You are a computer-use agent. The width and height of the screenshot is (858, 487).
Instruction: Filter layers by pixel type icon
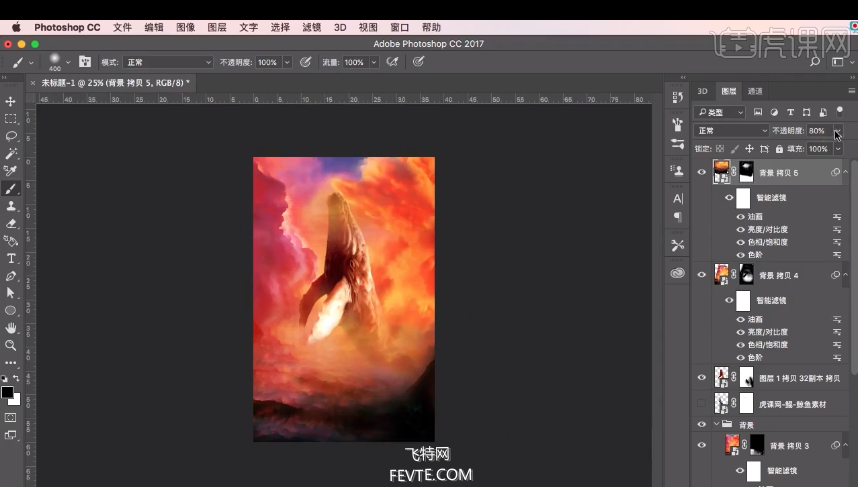click(x=758, y=112)
